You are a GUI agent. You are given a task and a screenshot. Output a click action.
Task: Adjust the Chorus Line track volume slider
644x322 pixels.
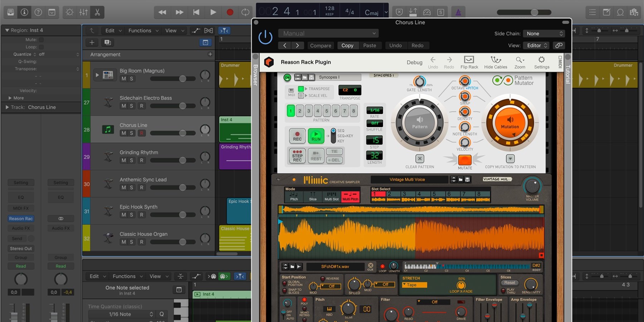pyautogui.click(x=182, y=133)
